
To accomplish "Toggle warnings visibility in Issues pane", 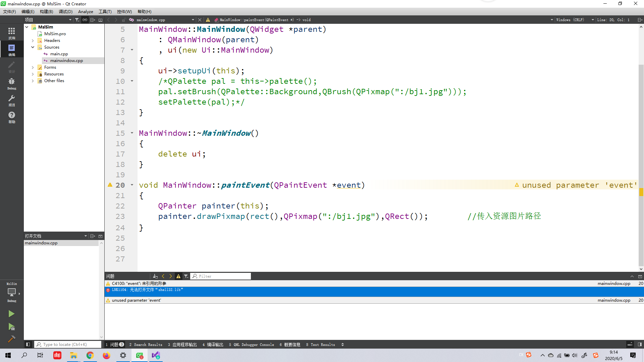I will click(178, 276).
